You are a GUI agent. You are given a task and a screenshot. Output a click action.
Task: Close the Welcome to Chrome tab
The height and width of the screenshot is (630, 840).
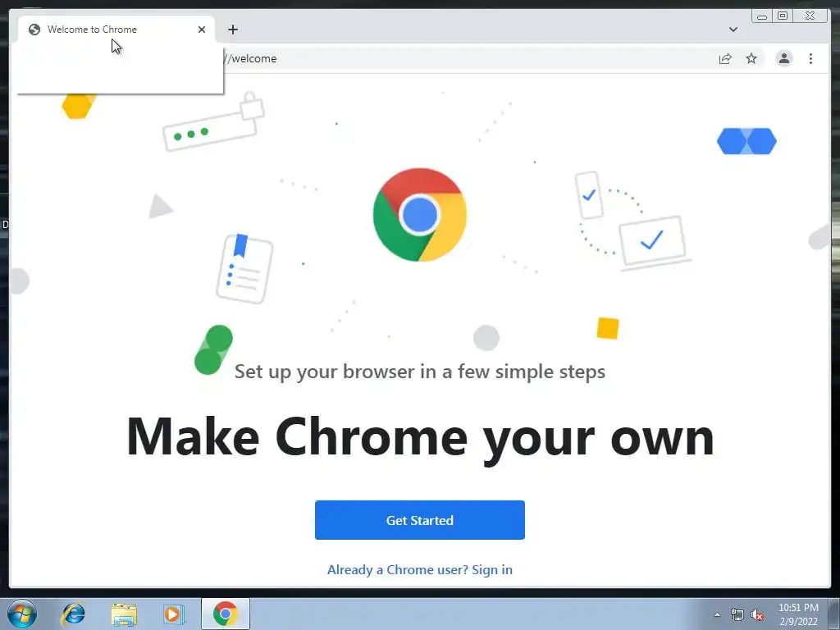[202, 30]
